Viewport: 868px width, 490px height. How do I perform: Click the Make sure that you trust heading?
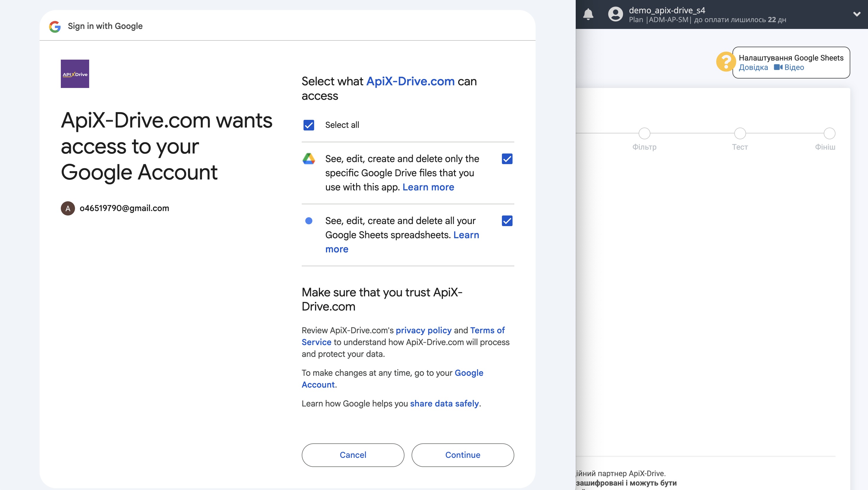(382, 299)
